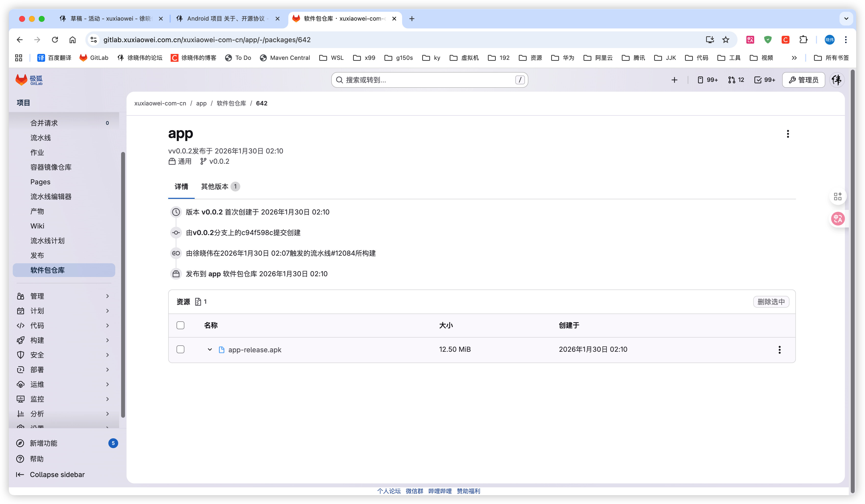Bookmark this page with the star icon
The height and width of the screenshot is (504, 865).
(x=726, y=40)
